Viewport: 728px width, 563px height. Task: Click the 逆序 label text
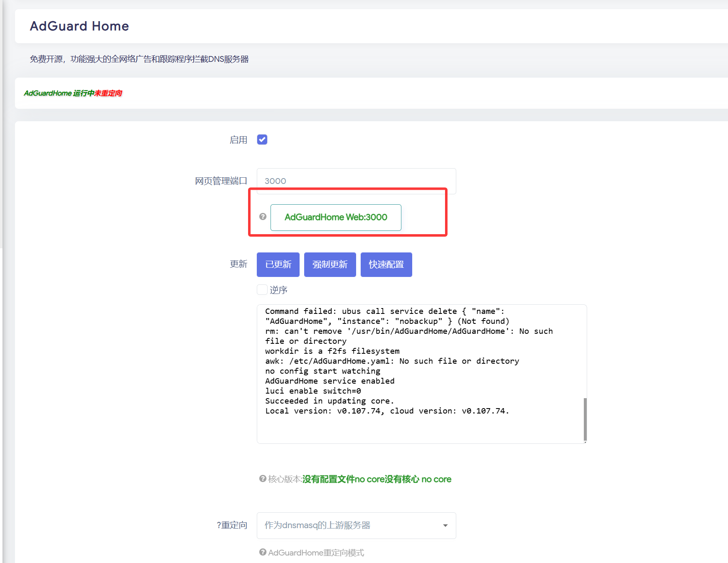tap(278, 290)
